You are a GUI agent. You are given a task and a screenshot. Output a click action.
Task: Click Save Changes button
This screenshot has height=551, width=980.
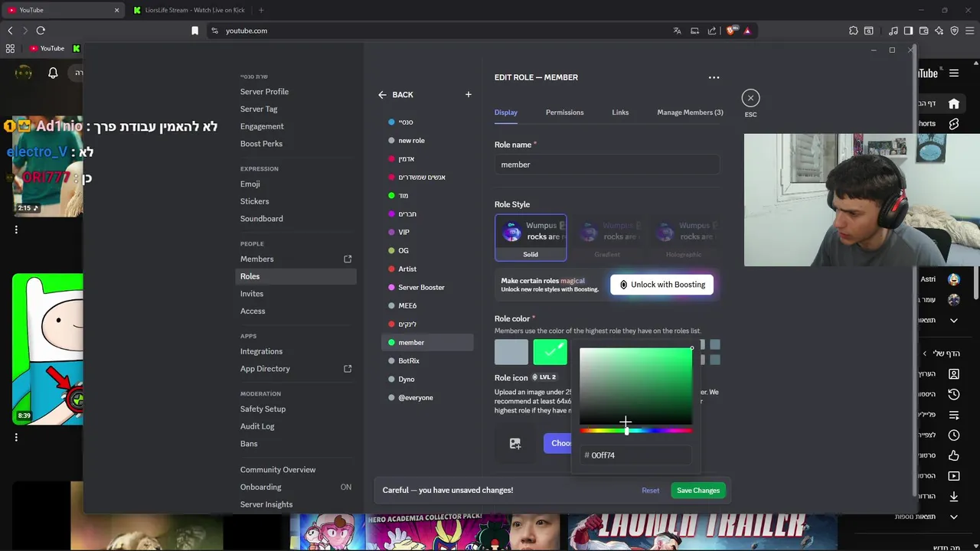[698, 491]
